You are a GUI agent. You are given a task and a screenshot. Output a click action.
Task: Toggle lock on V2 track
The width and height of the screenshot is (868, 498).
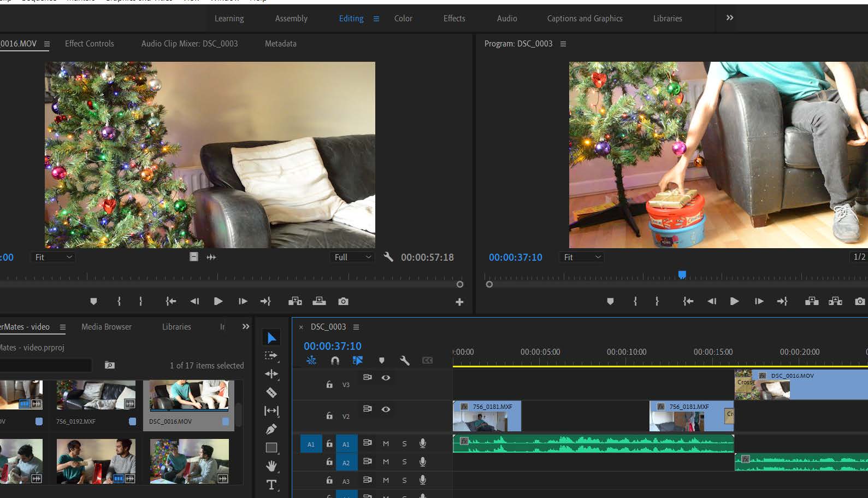[x=329, y=415]
